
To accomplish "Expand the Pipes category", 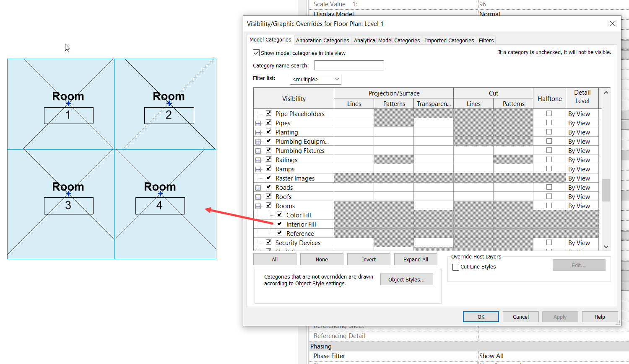I will 258,122.
